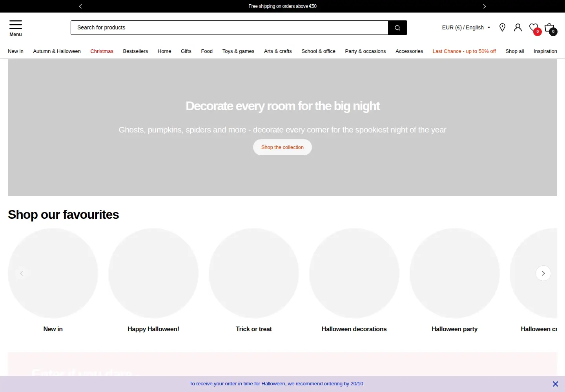Click the Halloween decorations label link
Screen dimensions: 565x392
click(354, 329)
